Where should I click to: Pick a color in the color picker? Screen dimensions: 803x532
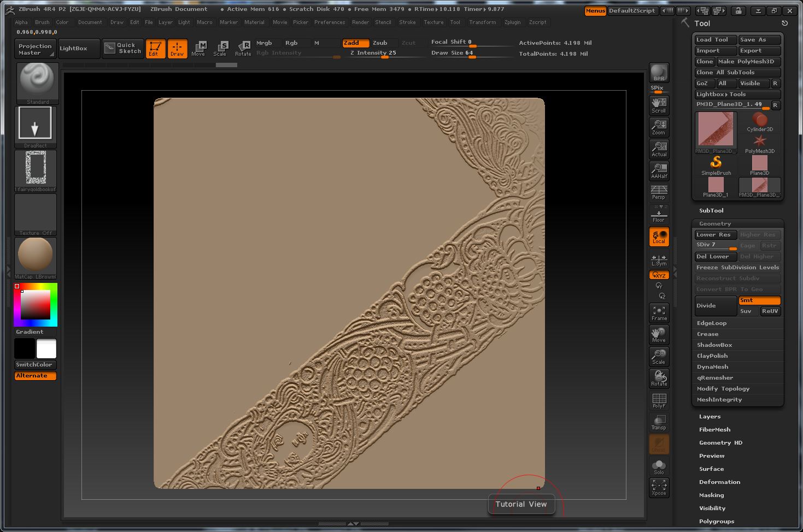click(36, 305)
